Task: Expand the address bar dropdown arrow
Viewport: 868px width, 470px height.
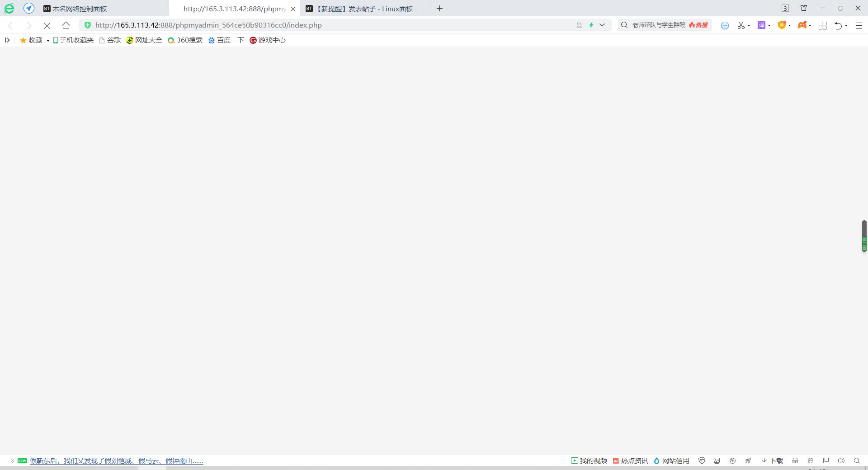Action: coord(602,25)
